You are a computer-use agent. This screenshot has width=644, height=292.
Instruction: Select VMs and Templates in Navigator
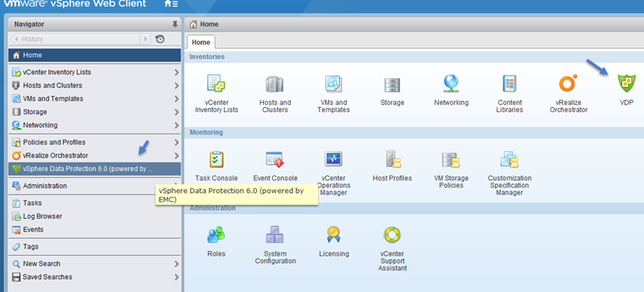[x=94, y=99]
